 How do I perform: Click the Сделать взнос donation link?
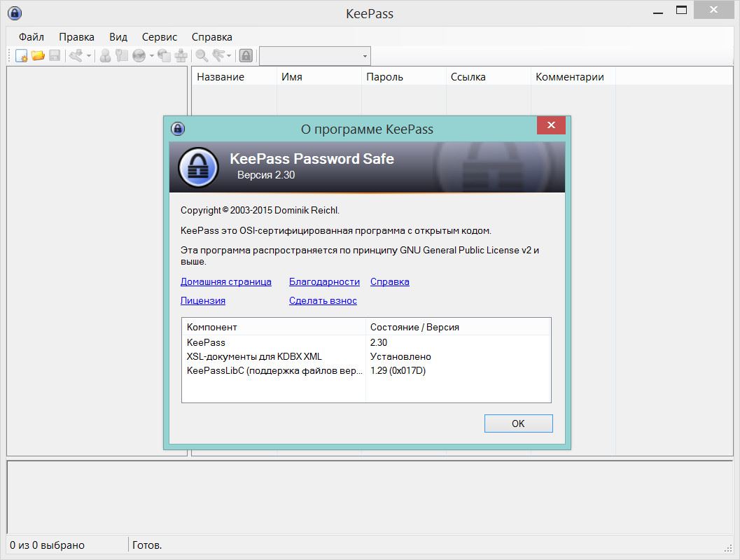pos(323,300)
